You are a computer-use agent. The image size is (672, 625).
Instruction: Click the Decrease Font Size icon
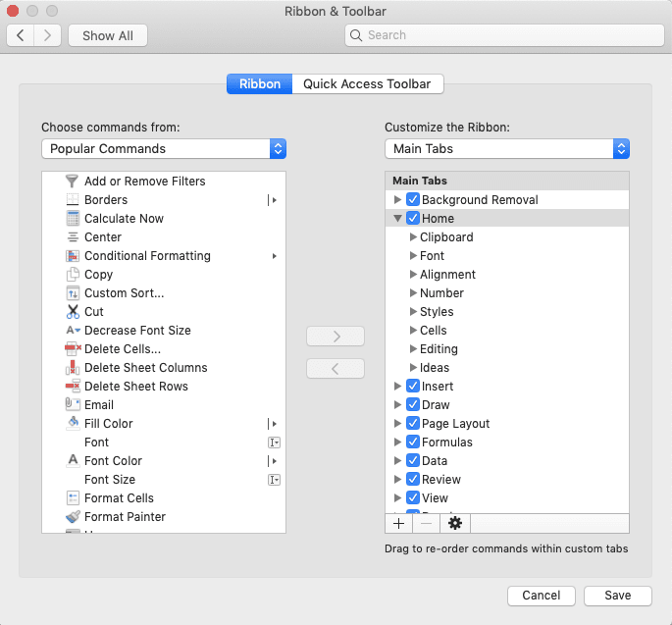pyautogui.click(x=73, y=331)
